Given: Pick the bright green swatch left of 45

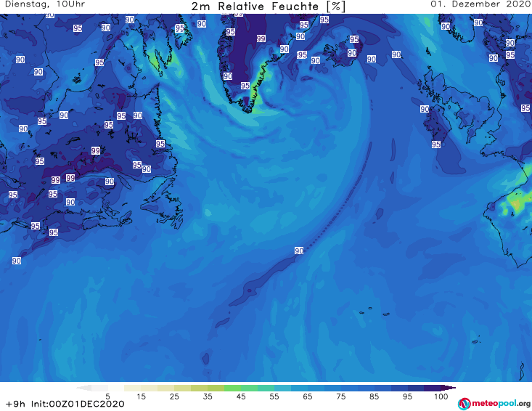Looking at the screenshot, I should (232, 388).
